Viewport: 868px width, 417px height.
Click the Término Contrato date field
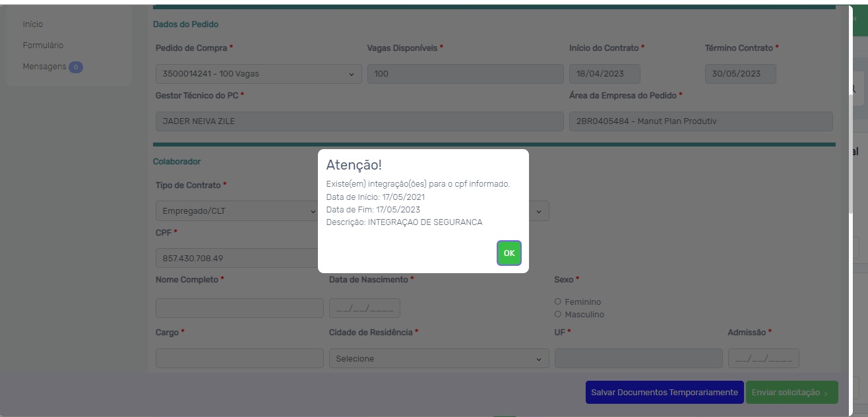pos(740,74)
